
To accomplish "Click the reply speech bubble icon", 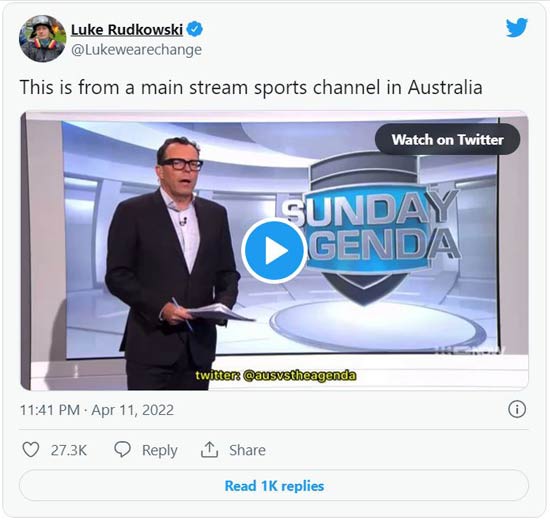I will pos(123,449).
